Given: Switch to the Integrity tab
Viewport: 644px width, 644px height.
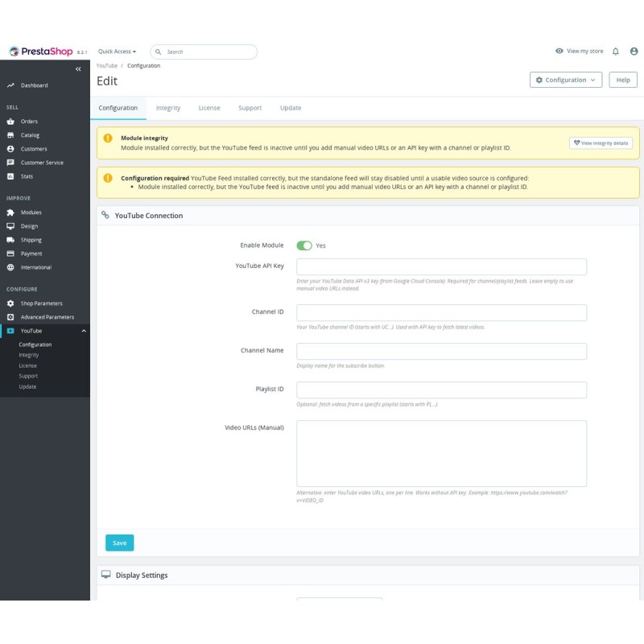Looking at the screenshot, I should coord(168,108).
